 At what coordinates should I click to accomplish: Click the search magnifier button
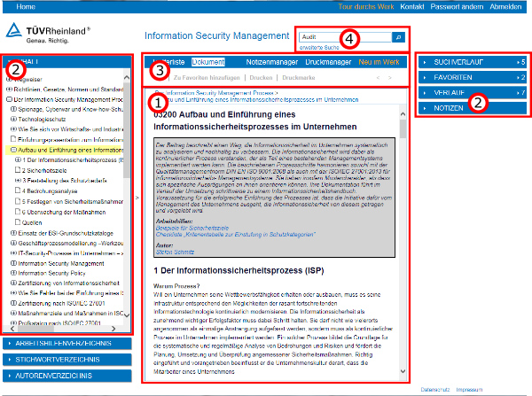pos(398,37)
